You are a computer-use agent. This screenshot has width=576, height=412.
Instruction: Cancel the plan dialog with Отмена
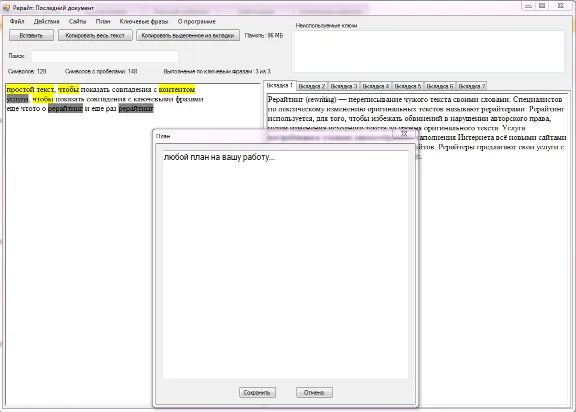click(314, 393)
